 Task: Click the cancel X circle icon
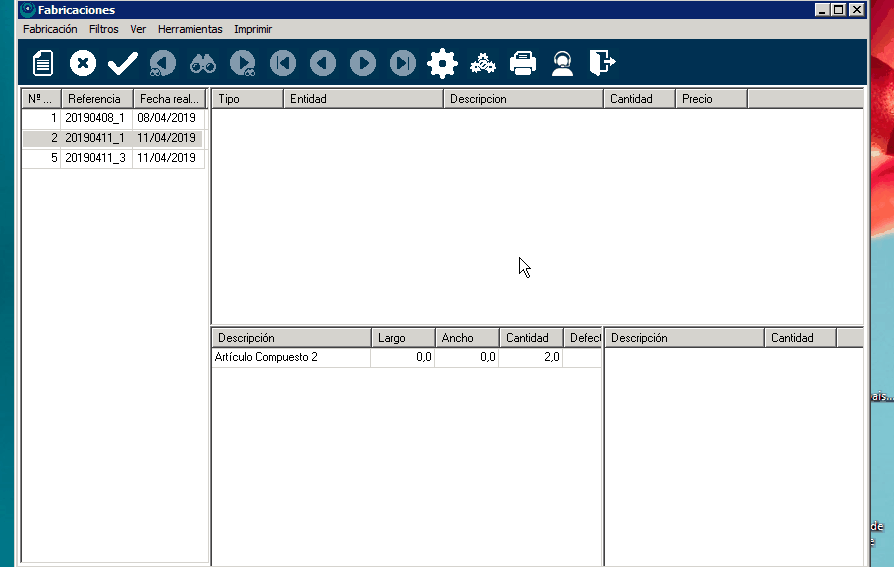tap(83, 64)
